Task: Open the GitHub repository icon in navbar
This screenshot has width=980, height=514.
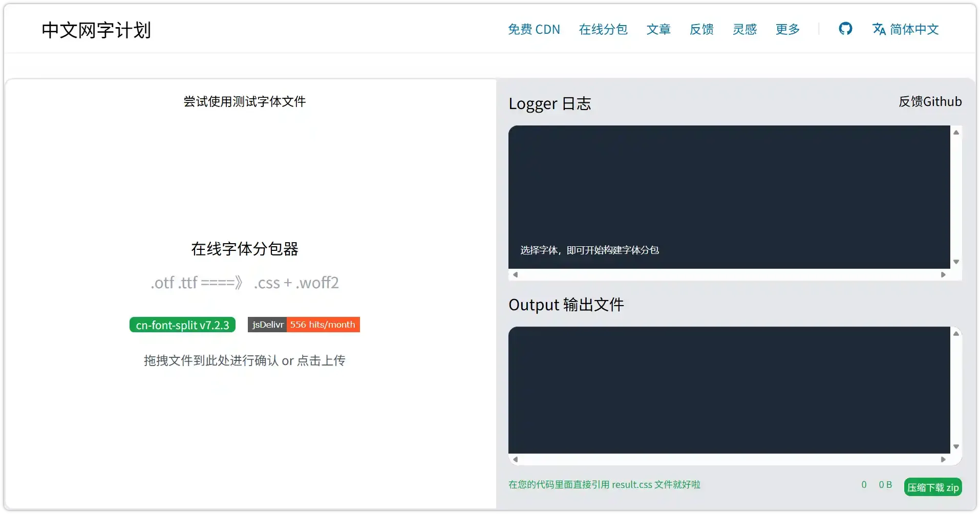Action: (845, 29)
